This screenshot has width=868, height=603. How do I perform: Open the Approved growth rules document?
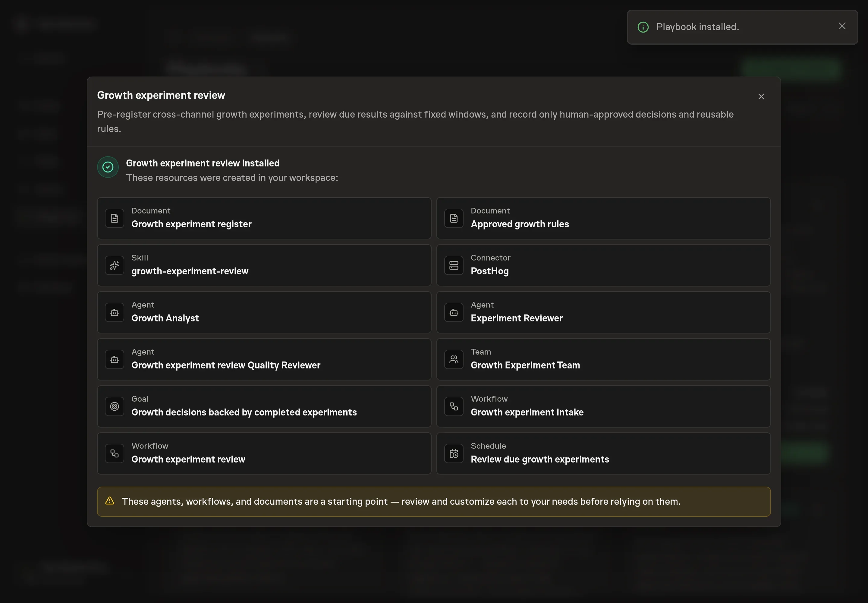pyautogui.click(x=603, y=218)
